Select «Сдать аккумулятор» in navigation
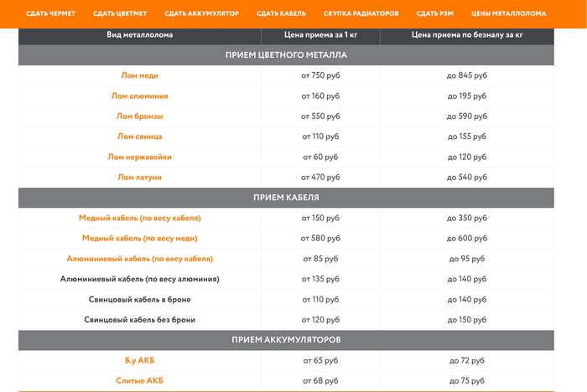Screen dimensions: 587x392 [201, 14]
